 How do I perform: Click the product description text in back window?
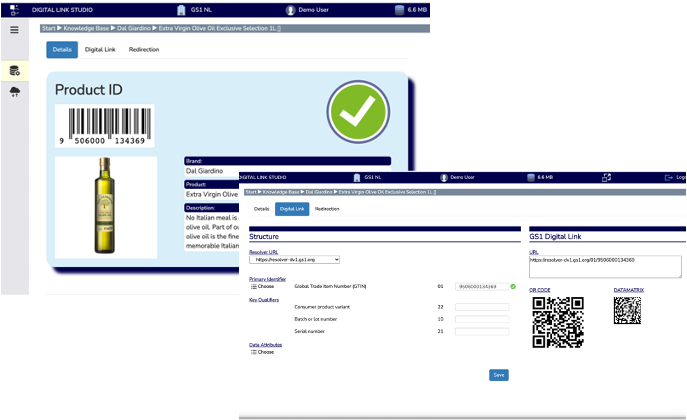212,232
